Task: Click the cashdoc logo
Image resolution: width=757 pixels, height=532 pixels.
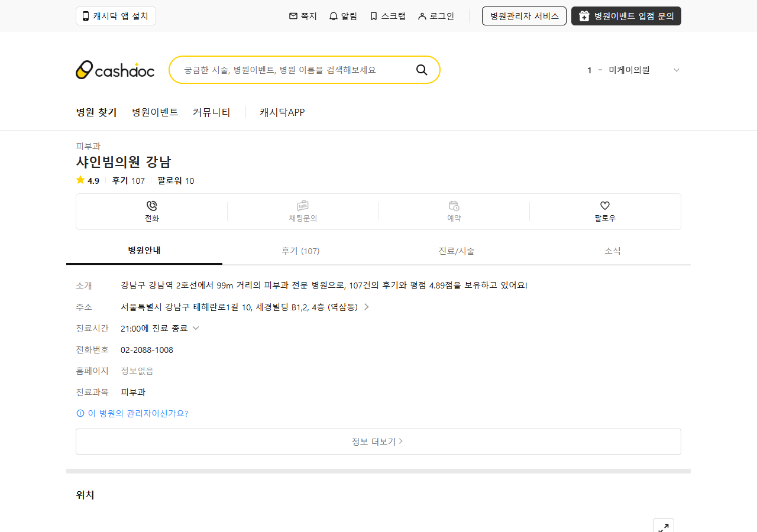Action: 115,70
